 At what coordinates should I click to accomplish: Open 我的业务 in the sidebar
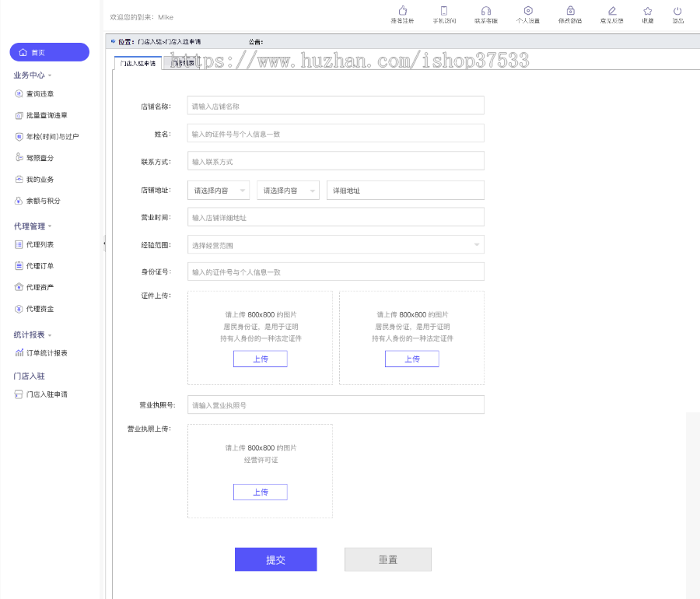click(x=34, y=180)
